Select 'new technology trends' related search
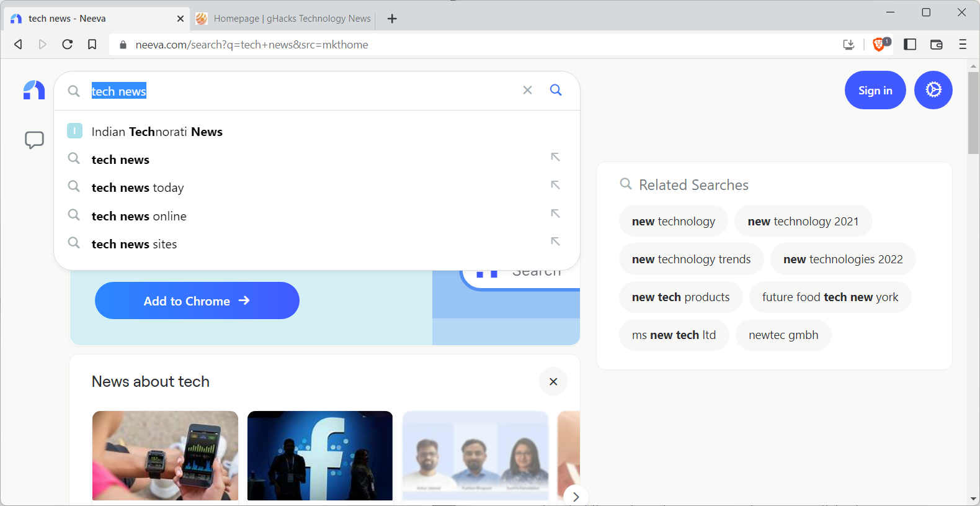980x506 pixels. pos(691,260)
